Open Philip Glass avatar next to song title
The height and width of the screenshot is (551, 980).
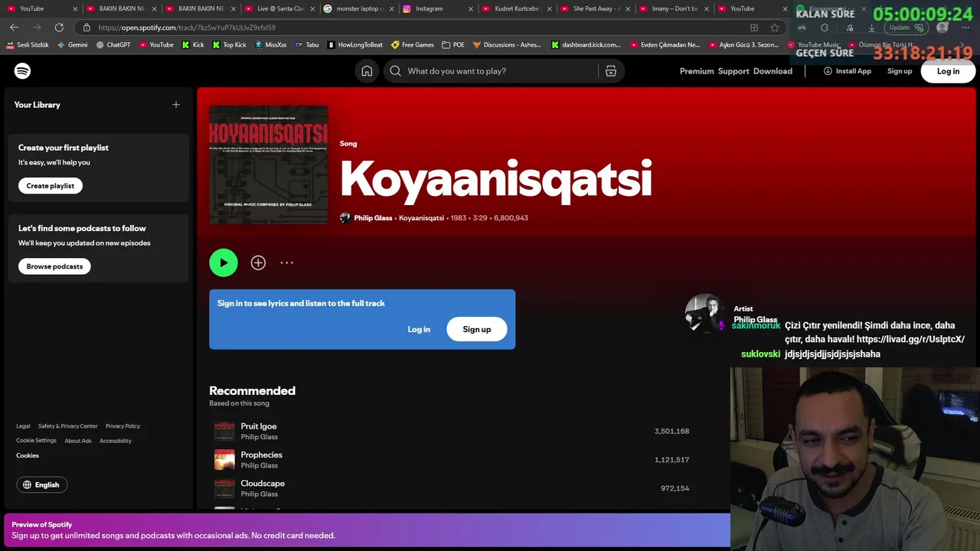pos(345,218)
